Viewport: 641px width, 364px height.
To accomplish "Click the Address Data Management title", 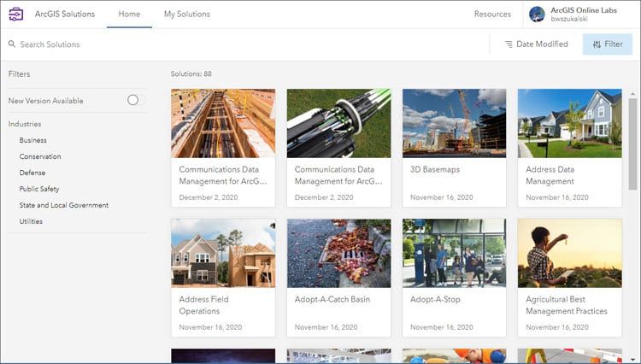I will (550, 175).
